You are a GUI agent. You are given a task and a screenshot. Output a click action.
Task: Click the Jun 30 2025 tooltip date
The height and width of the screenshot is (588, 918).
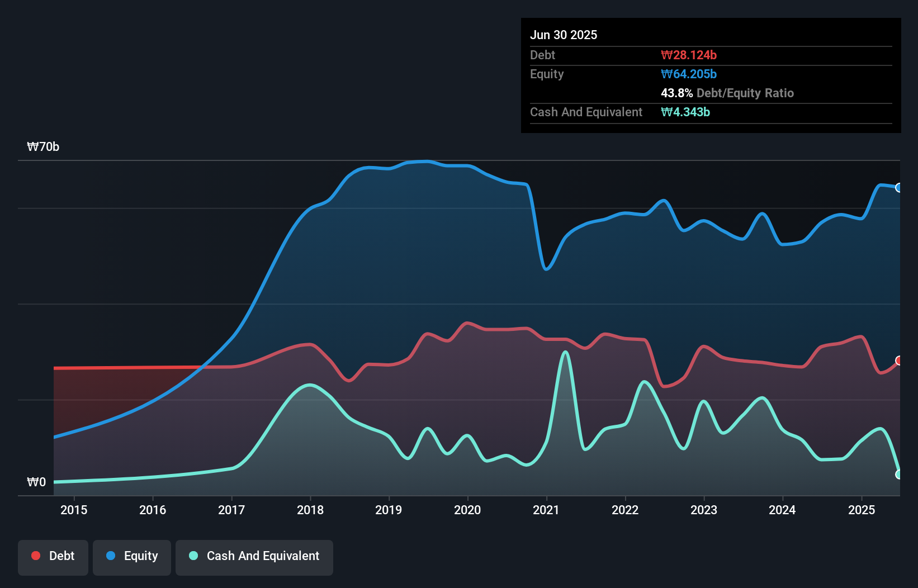(564, 35)
